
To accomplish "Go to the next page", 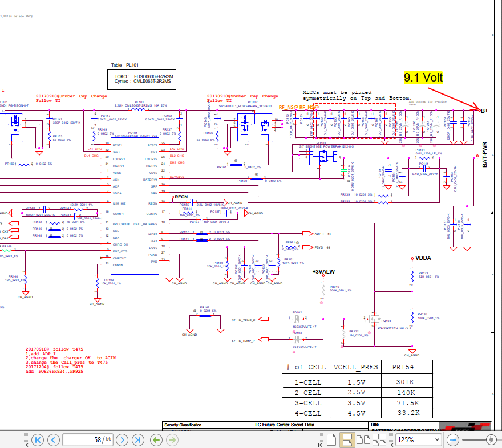I will pyautogui.click(x=122, y=440).
